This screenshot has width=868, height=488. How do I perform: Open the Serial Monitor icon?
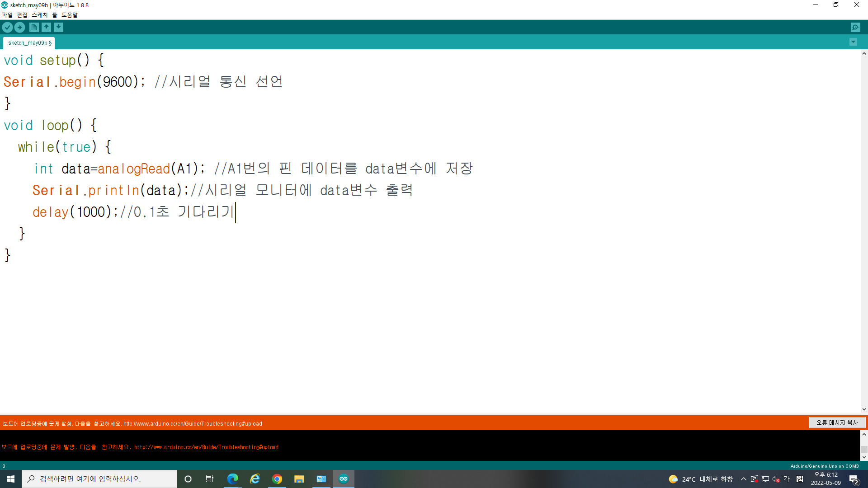[x=855, y=28]
